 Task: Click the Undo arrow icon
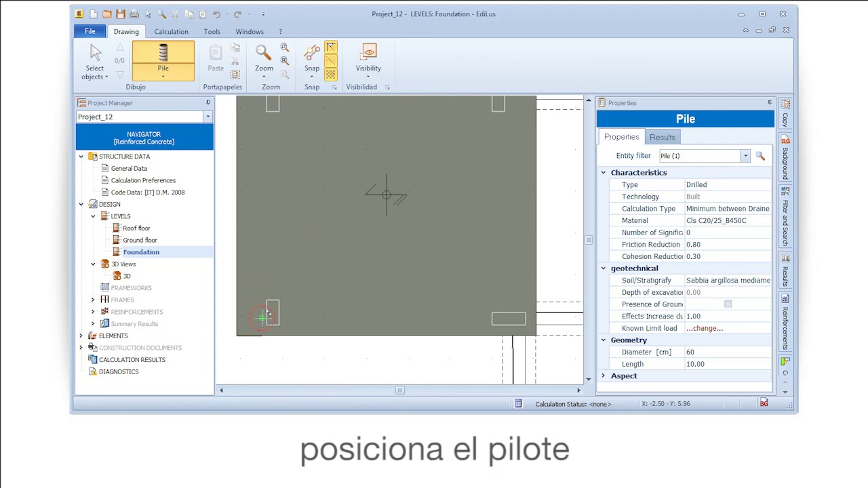point(216,14)
